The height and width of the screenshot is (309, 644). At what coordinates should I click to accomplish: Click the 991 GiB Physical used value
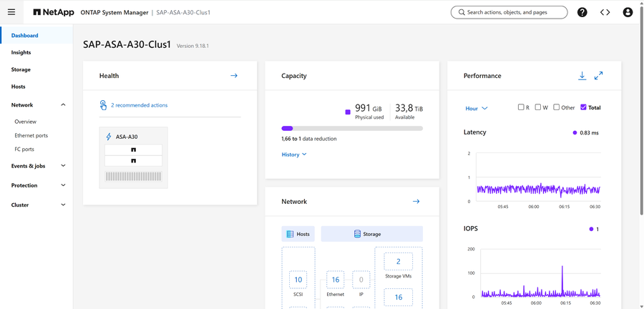click(x=369, y=108)
